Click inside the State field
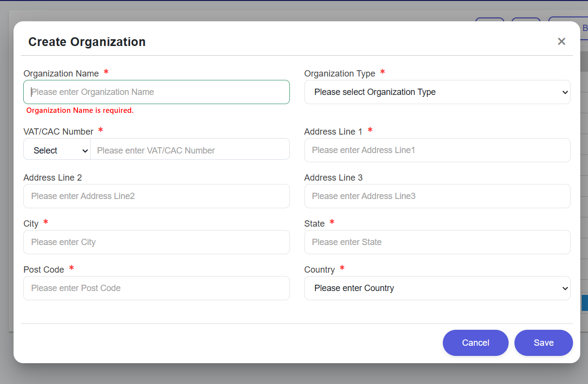Image resolution: width=588 pixels, height=384 pixels. [437, 242]
